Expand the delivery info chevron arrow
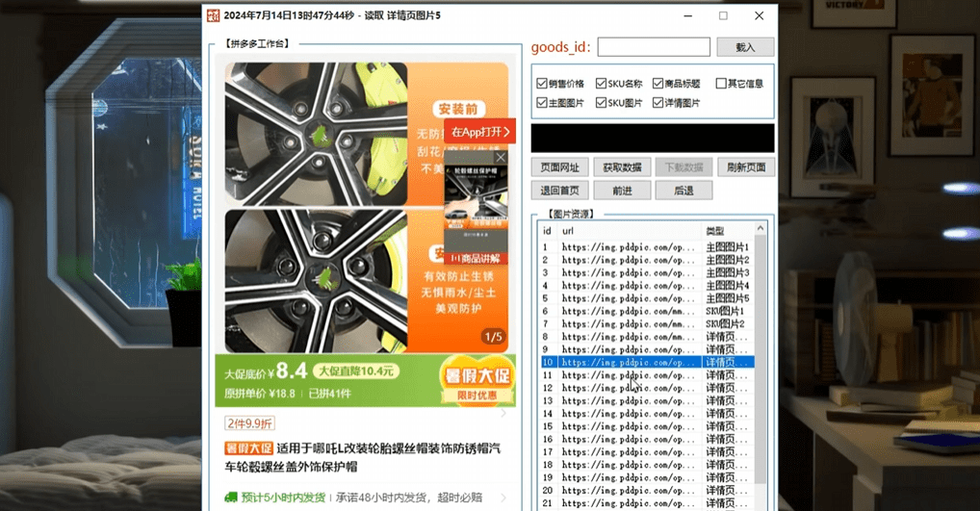The height and width of the screenshot is (511, 980). point(503,498)
